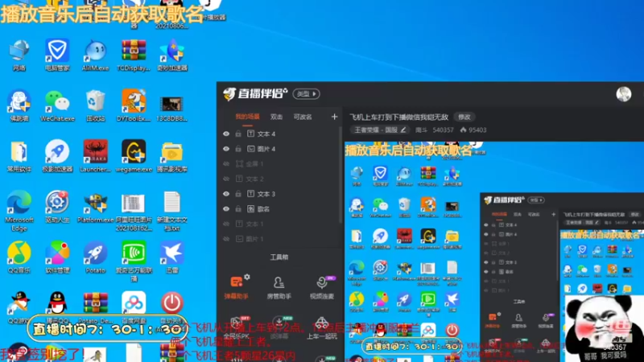
Task: Click 修改 to edit the stream title
Action: (x=464, y=117)
